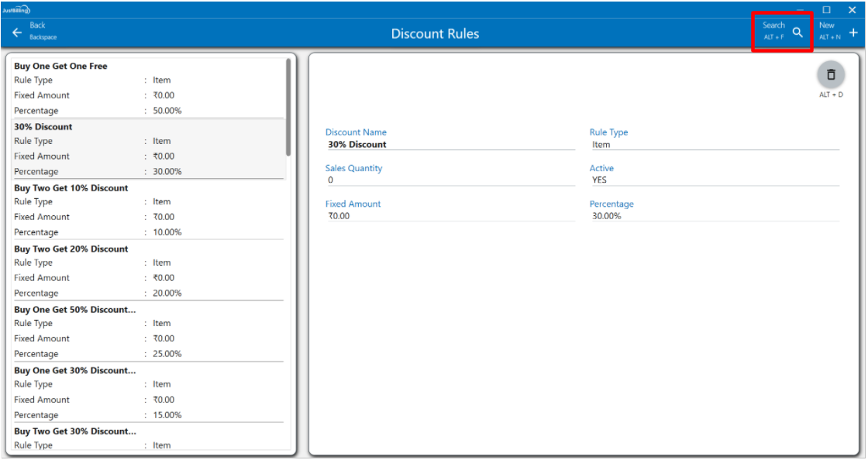Open Search with magnifier icon
Image resolution: width=868 pixels, height=460 pixels.
[x=797, y=33]
